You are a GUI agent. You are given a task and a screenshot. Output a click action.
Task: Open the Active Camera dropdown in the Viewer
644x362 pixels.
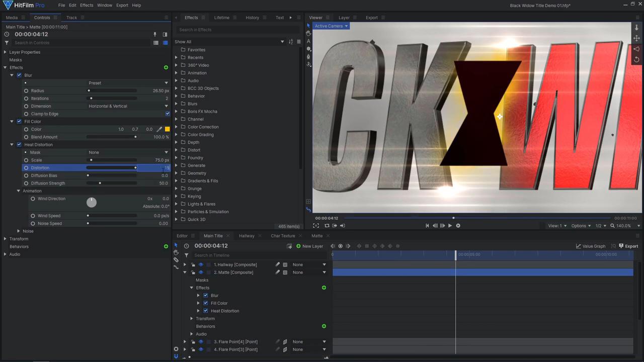click(331, 26)
